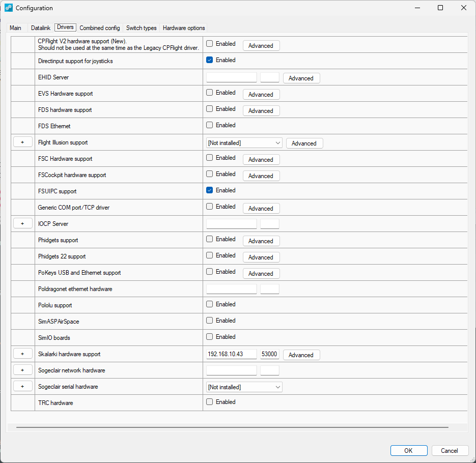Open the Datalink tab
The height and width of the screenshot is (463, 476).
pyautogui.click(x=41, y=28)
